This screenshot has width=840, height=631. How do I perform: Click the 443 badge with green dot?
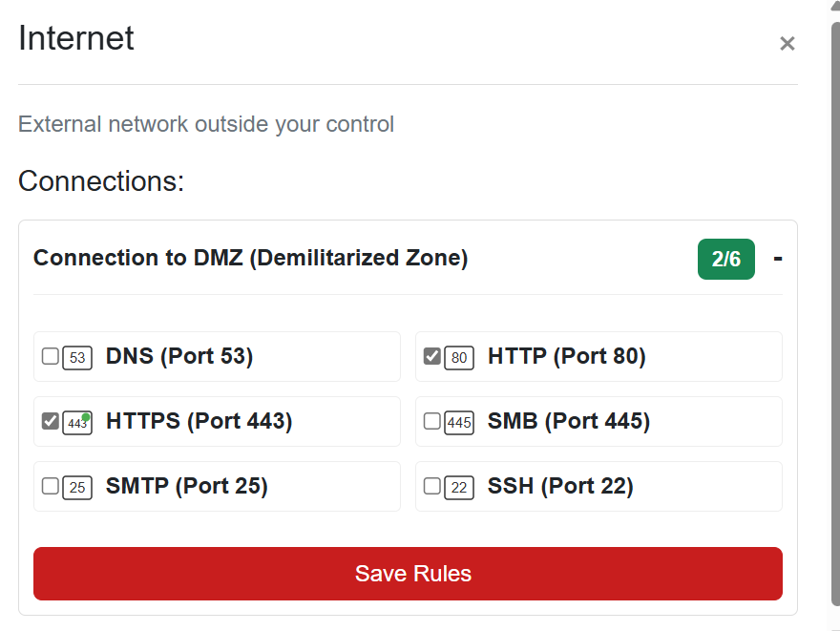[77, 423]
